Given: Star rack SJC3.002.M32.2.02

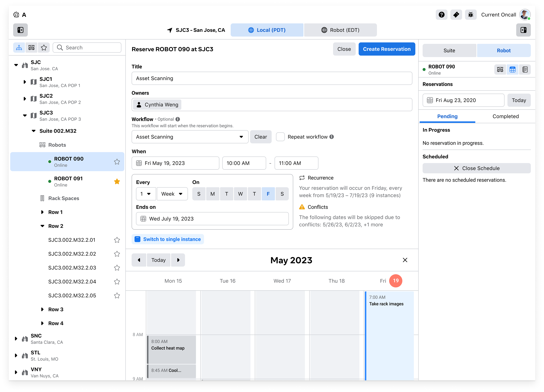Looking at the screenshot, I should tap(117, 254).
